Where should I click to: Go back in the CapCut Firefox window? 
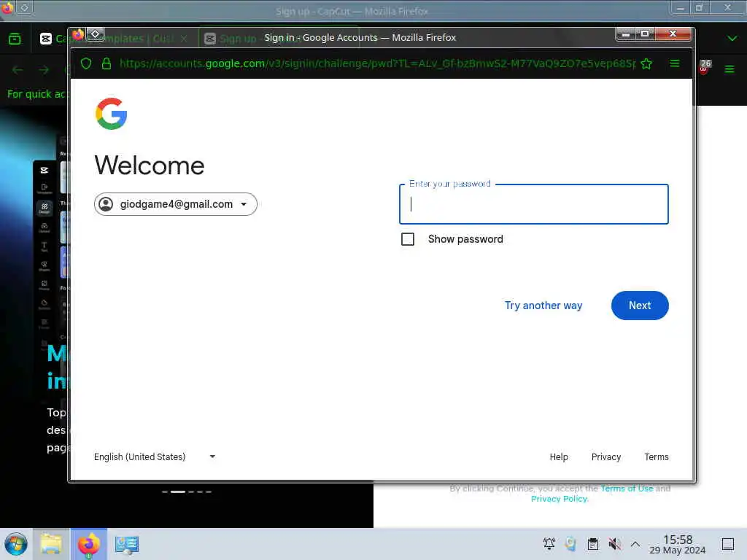(18, 70)
